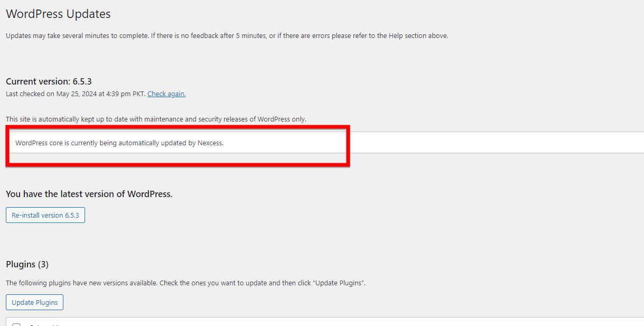Click the partially visible Select All label
Image resolution: width=644 pixels, height=326 pixels.
tap(43, 324)
